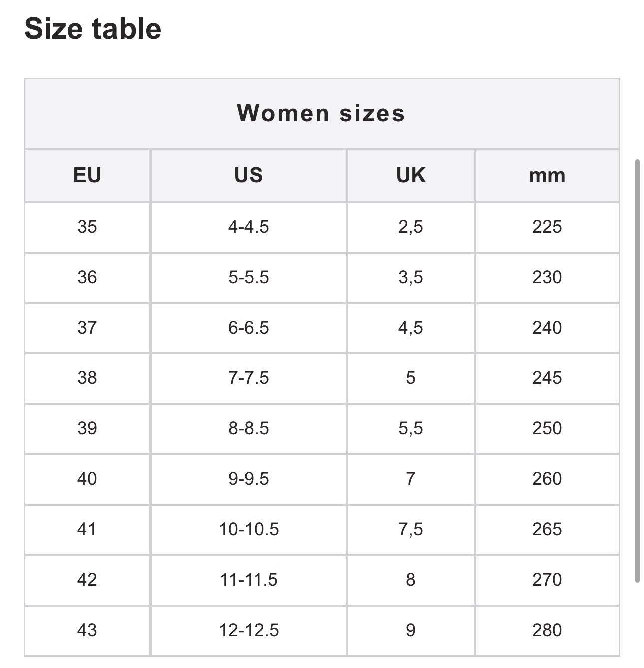The width and height of the screenshot is (644, 668).
Task: Select EU size 35 cell
Action: pyautogui.click(x=87, y=227)
